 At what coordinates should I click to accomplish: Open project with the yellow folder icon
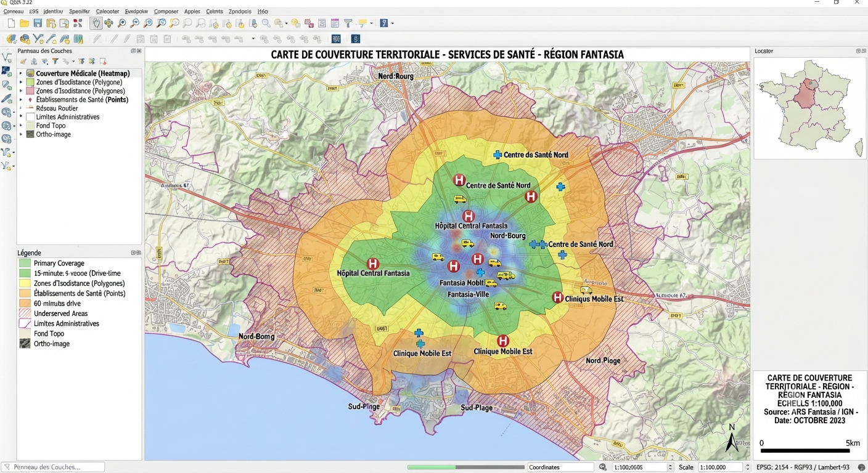24,23
